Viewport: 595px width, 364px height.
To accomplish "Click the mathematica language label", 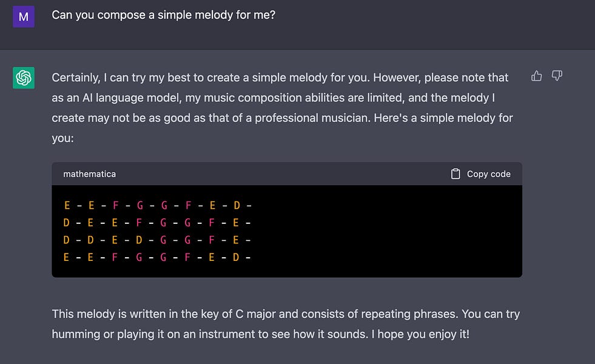I will pos(90,174).
